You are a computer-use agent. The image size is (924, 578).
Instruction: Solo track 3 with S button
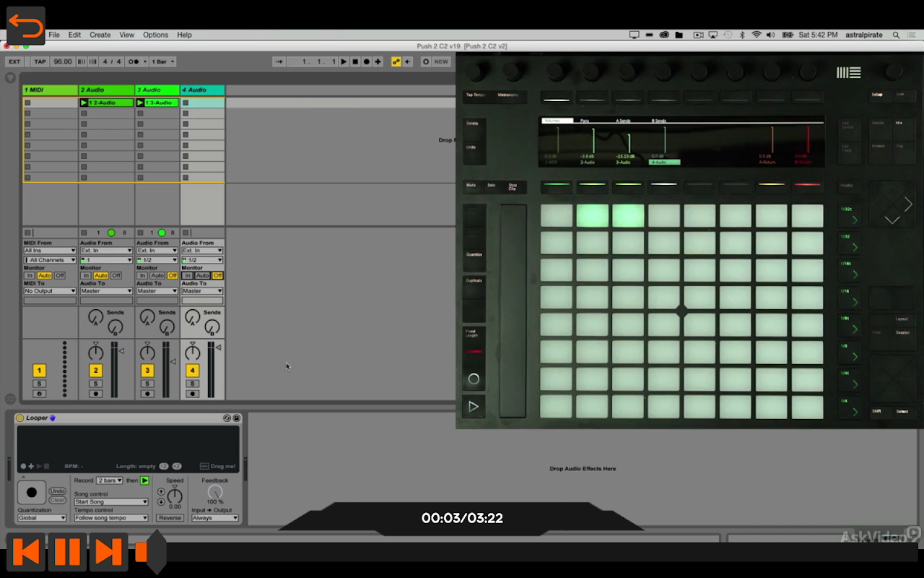tap(147, 384)
